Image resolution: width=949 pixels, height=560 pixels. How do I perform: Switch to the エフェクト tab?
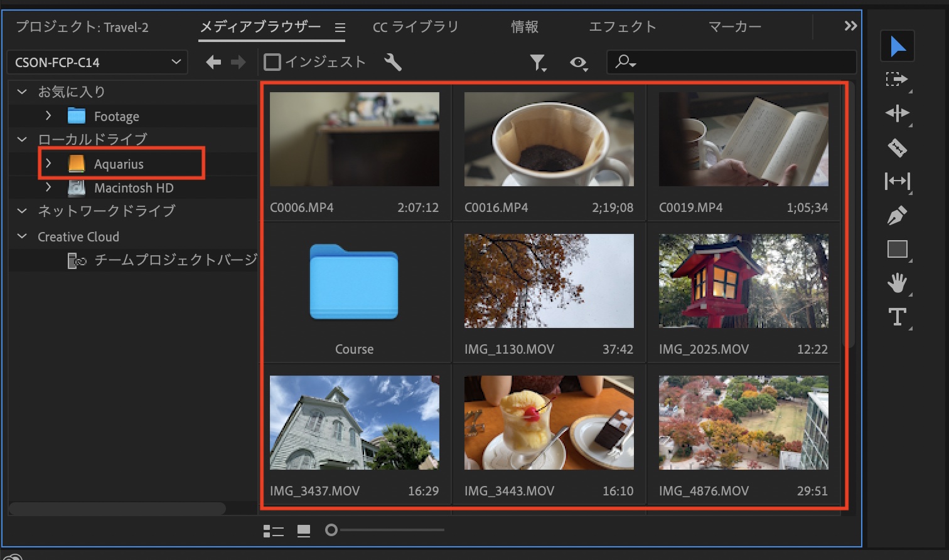click(x=622, y=27)
